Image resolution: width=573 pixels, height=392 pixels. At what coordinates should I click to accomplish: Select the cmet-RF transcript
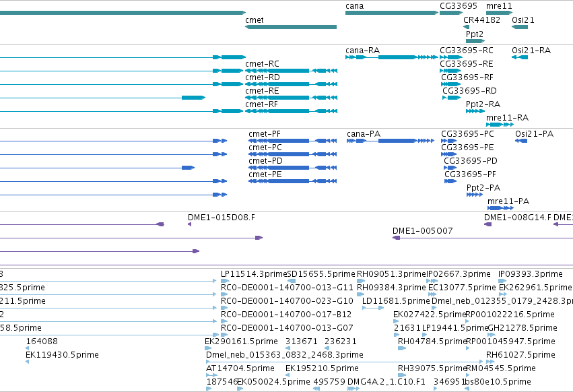click(x=292, y=111)
